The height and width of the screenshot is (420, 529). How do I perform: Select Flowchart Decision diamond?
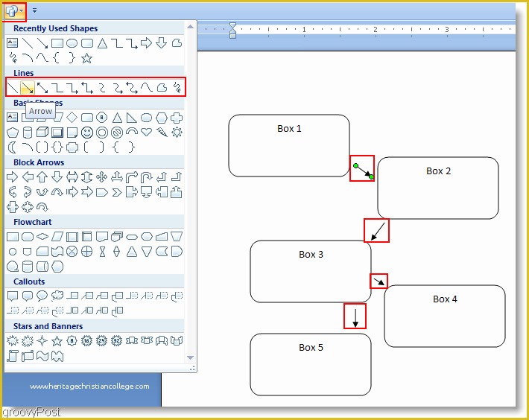pos(42,237)
